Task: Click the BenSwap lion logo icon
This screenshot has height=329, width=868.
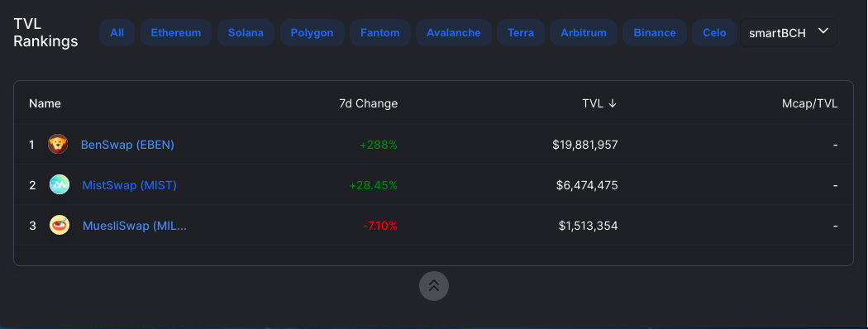Action: 58,145
